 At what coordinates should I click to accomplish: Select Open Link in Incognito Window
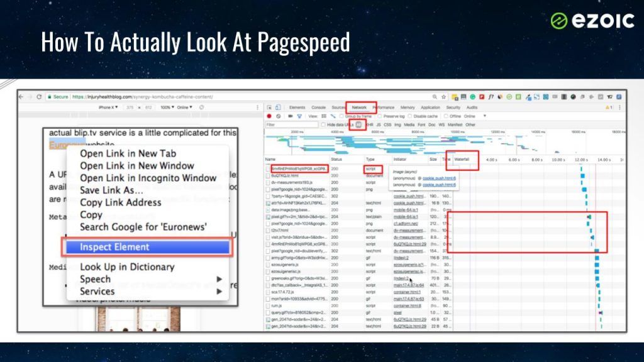click(148, 178)
